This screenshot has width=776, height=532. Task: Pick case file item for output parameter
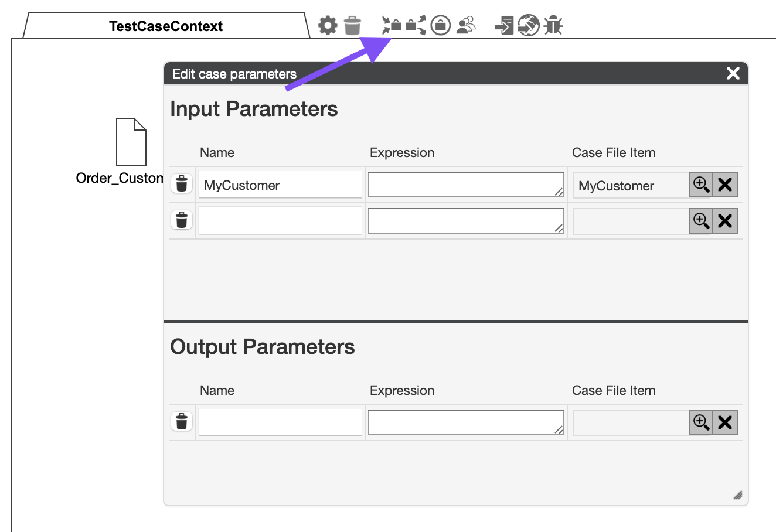pos(701,422)
